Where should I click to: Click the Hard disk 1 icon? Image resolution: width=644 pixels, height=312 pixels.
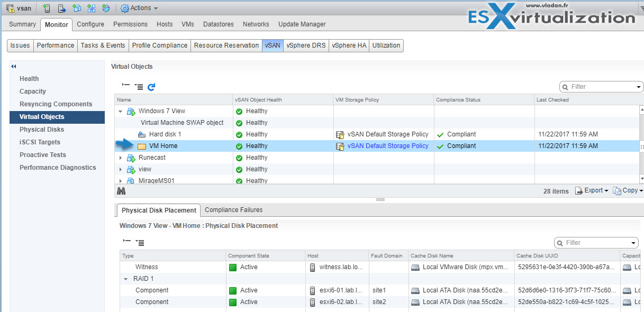pos(142,134)
